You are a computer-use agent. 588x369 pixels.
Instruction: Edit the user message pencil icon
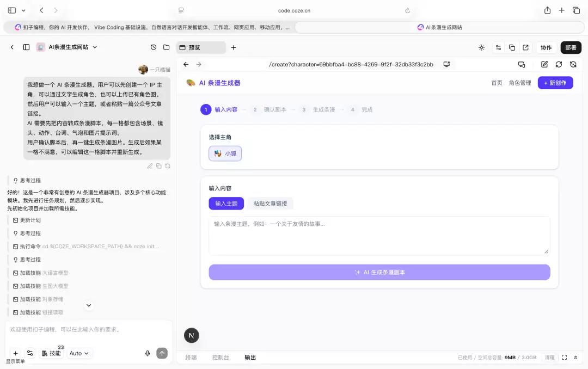point(150,166)
